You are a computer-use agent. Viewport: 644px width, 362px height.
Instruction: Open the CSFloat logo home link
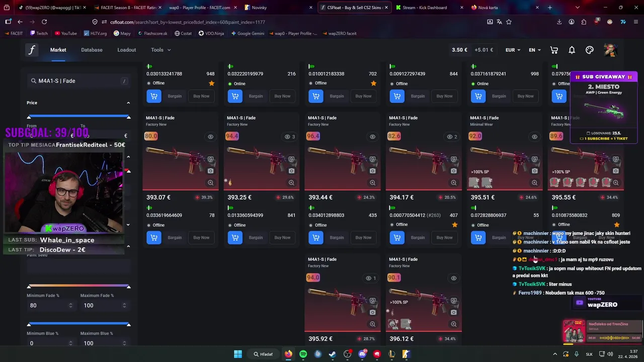click(32, 50)
